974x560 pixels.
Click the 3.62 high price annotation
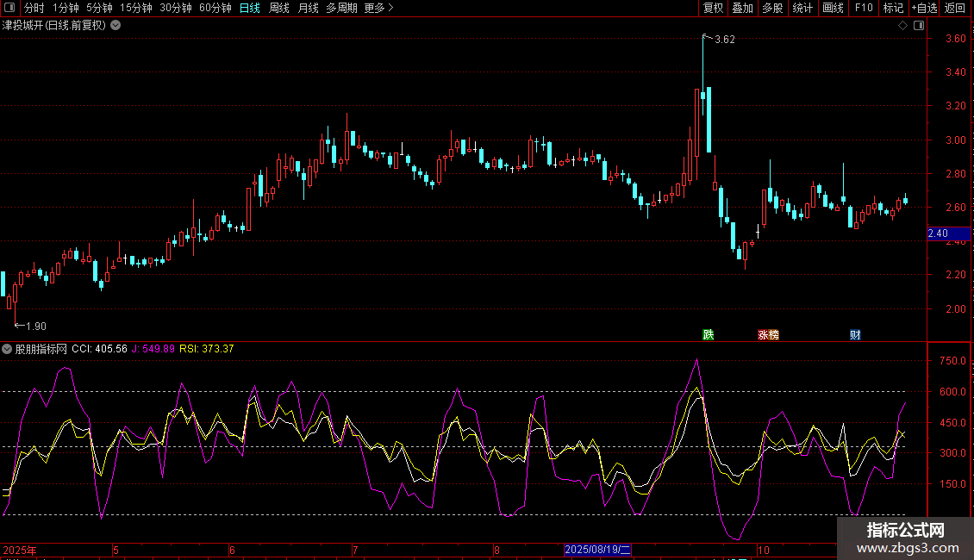724,39
